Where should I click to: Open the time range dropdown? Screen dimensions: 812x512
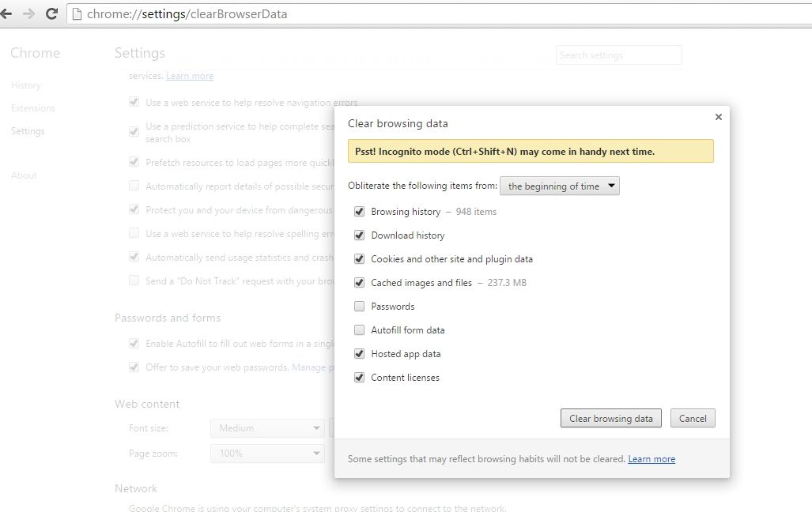pos(560,186)
